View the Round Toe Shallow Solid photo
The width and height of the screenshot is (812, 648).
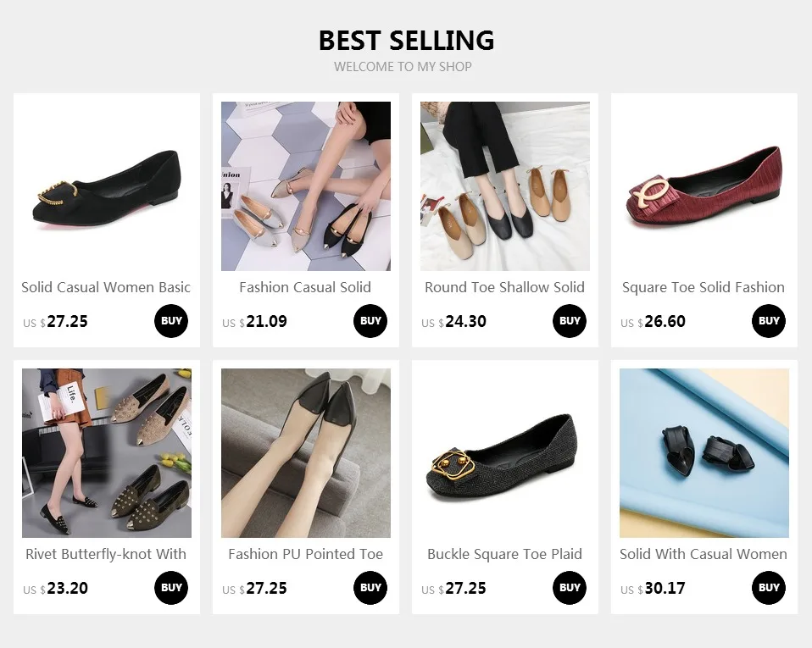pyautogui.click(x=505, y=186)
